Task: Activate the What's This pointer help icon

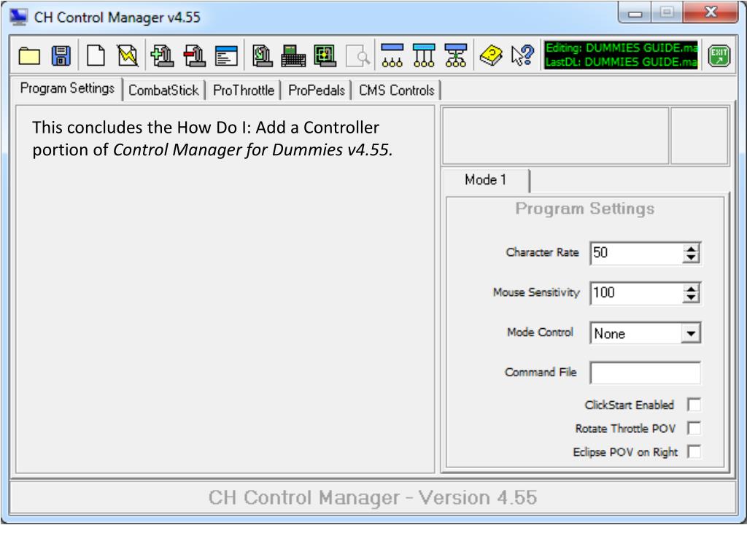Action: pyautogui.click(x=522, y=55)
